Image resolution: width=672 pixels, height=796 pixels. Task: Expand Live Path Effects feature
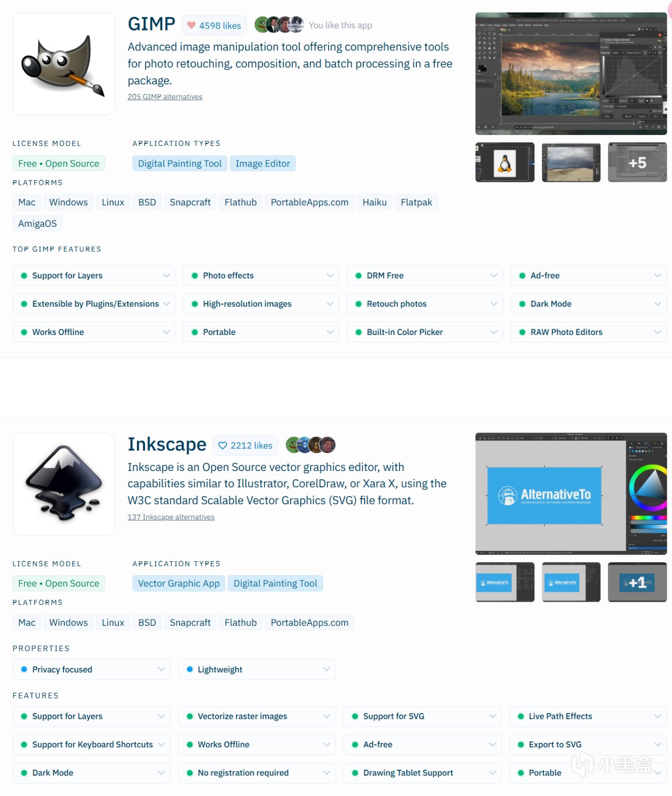(588, 716)
